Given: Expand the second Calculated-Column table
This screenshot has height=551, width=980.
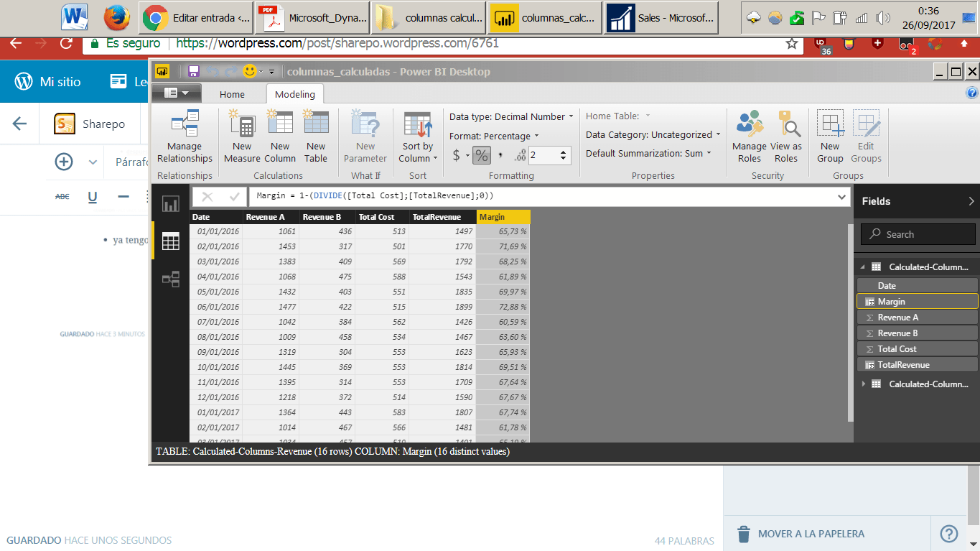Looking at the screenshot, I should [x=863, y=384].
